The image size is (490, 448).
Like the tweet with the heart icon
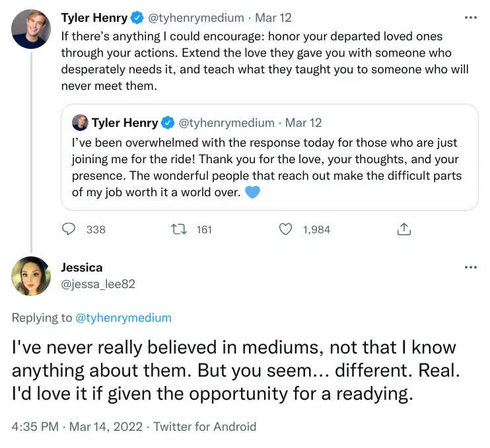pyautogui.click(x=285, y=229)
